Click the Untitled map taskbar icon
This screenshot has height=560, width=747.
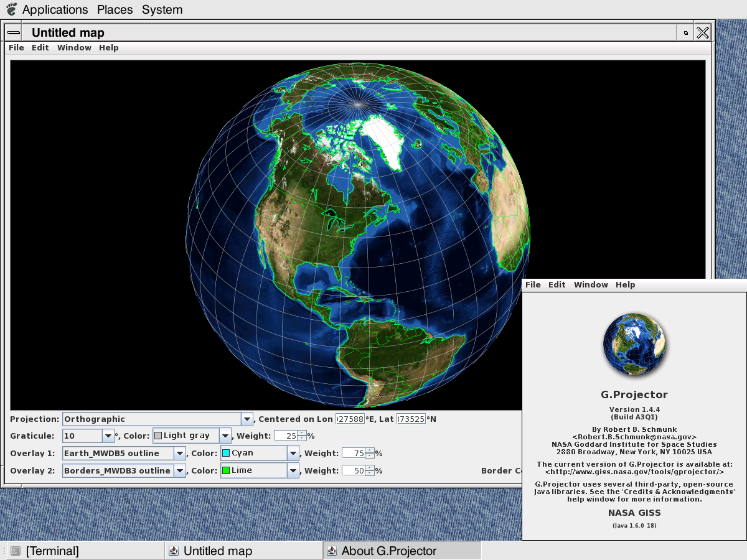[174, 551]
